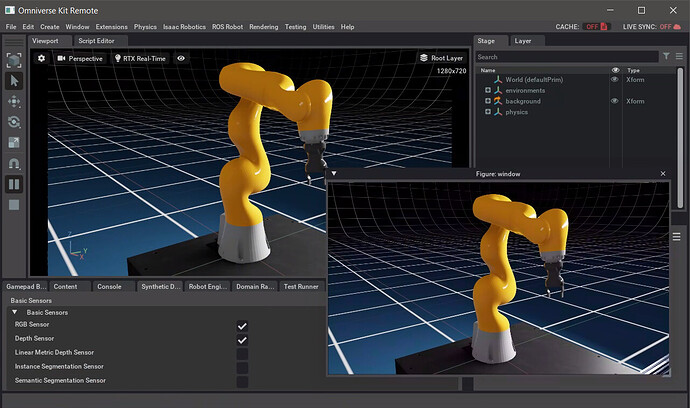Open viewport settings gear
The width and height of the screenshot is (690, 408).
(41, 58)
